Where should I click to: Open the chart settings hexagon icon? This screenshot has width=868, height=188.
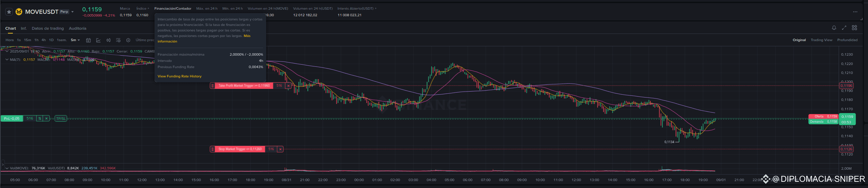pos(128,40)
